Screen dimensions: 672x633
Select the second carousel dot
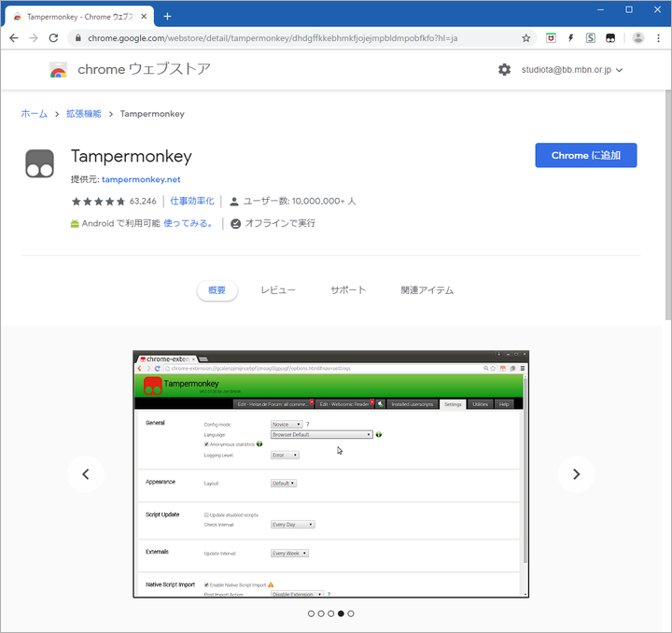point(321,613)
